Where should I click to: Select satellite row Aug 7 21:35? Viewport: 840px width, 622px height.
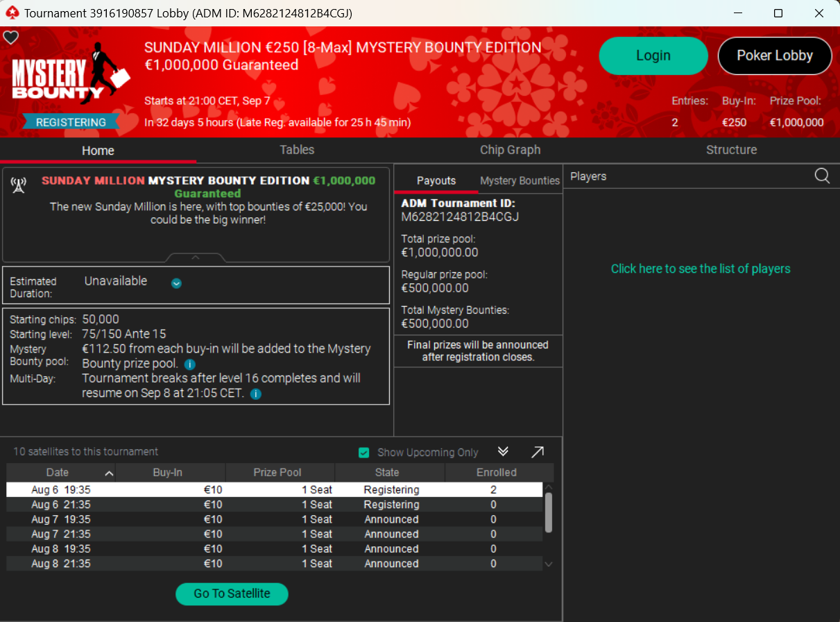coord(275,534)
